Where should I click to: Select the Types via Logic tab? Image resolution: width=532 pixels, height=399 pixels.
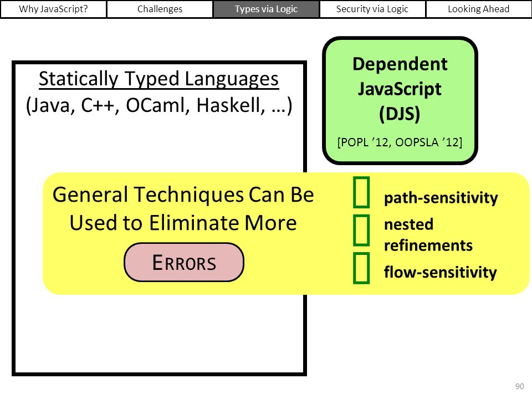[266, 9]
